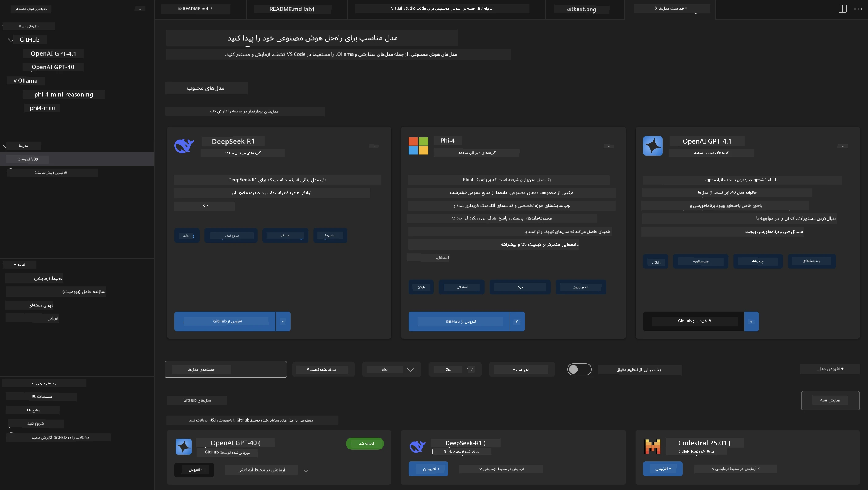This screenshot has height=490, width=868.
Task: Open the dropdown arrow beside GPT-4.1's add-from-GitHub button
Action: coord(751,321)
